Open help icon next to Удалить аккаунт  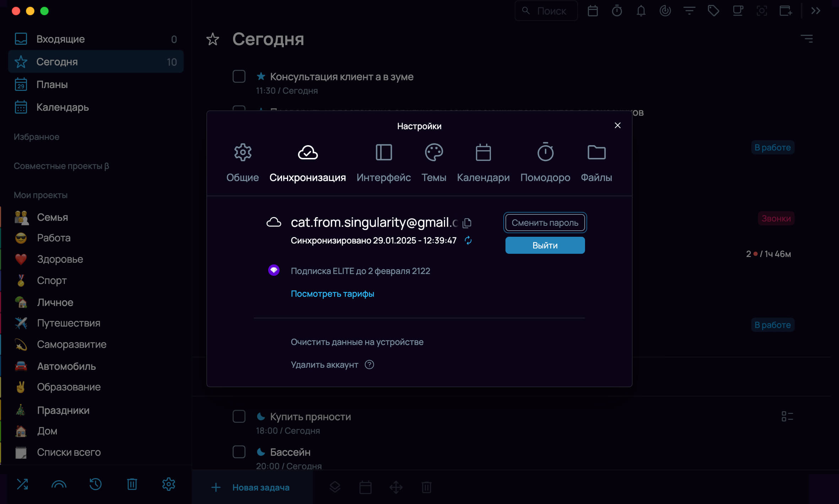click(369, 365)
